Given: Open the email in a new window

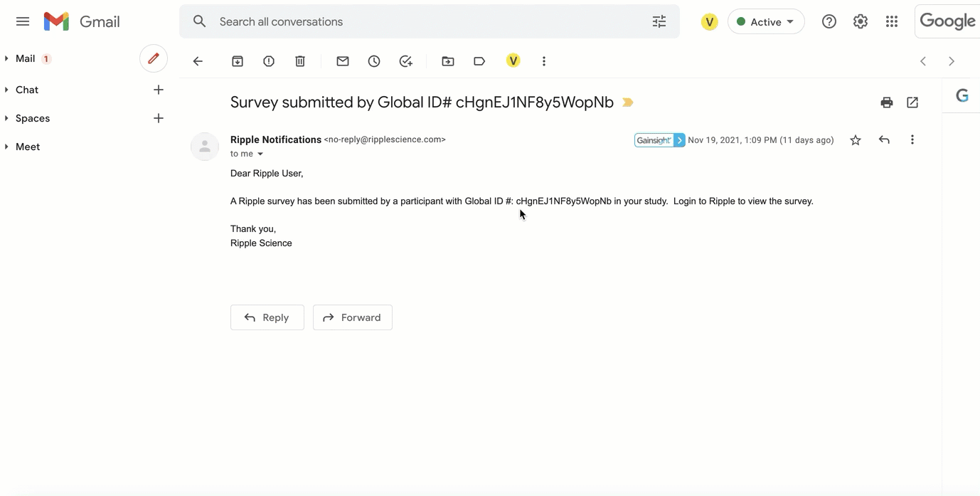Looking at the screenshot, I should pos(912,102).
